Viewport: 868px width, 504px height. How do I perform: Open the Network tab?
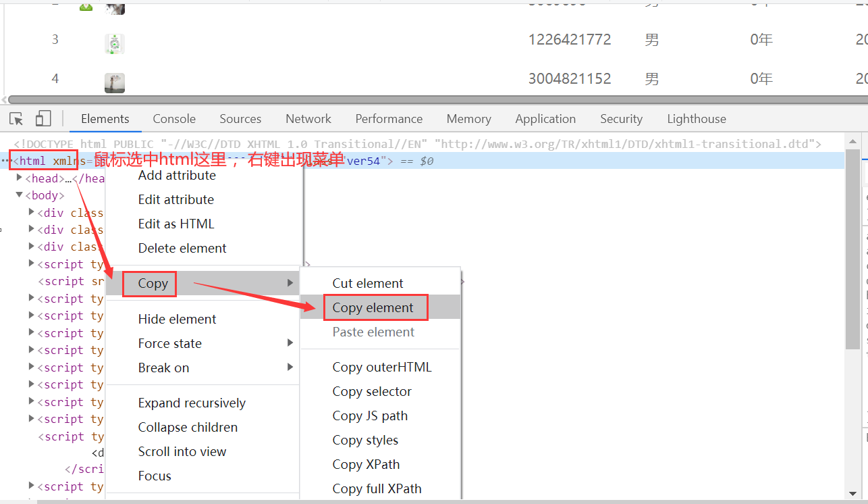(308, 119)
